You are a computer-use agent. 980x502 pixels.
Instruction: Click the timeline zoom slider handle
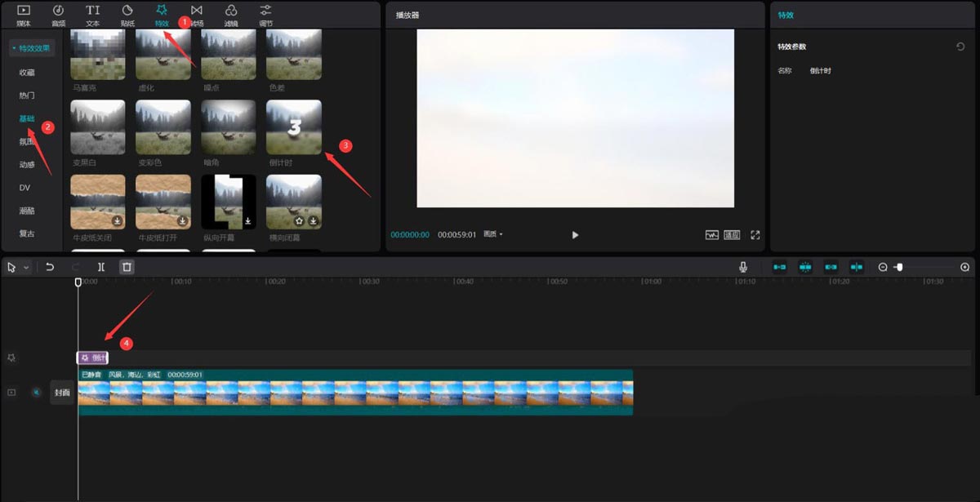pos(899,267)
